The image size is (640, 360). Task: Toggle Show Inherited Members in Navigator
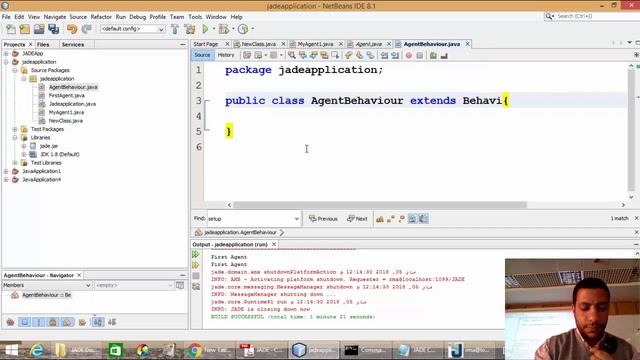(x=10, y=322)
